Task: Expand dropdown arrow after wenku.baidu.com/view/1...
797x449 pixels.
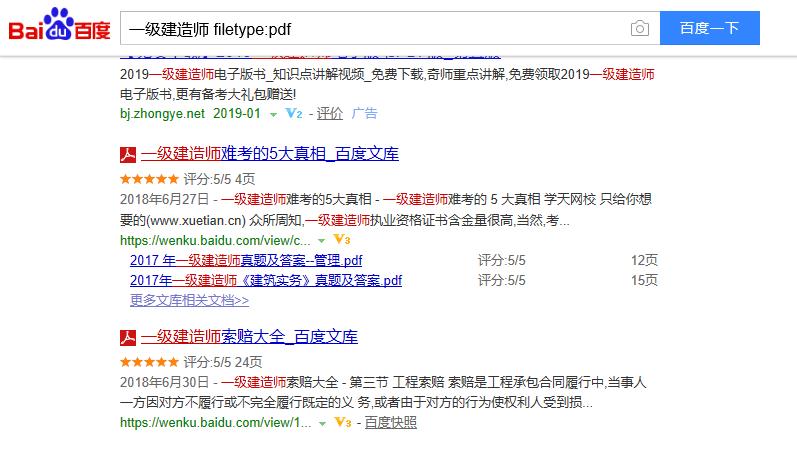Action: [322, 424]
